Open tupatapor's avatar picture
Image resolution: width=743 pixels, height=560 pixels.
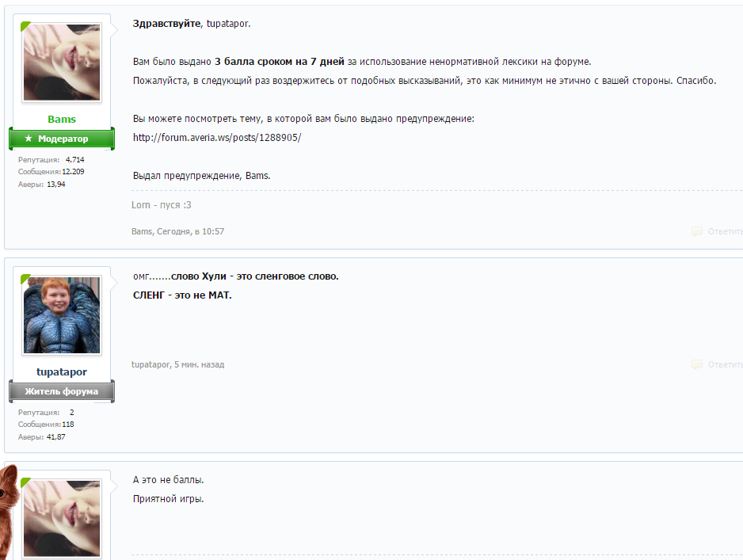click(x=62, y=315)
